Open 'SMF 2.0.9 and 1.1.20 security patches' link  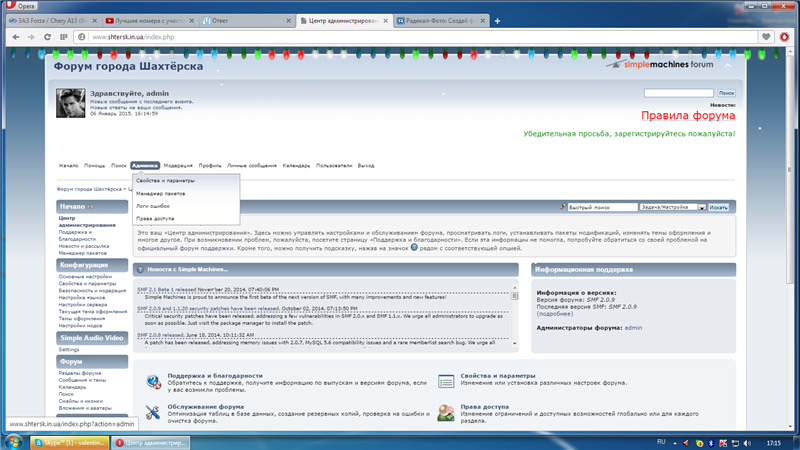(208, 309)
